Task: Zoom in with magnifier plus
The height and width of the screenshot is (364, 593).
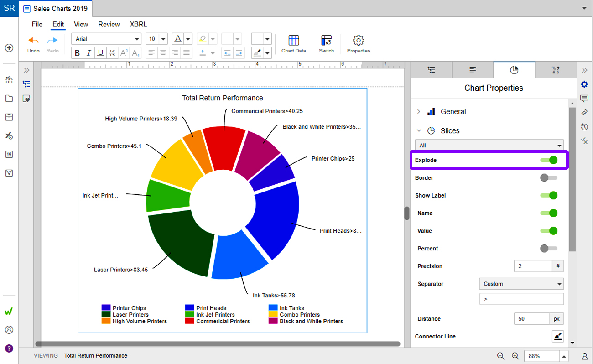Action: 515,356
